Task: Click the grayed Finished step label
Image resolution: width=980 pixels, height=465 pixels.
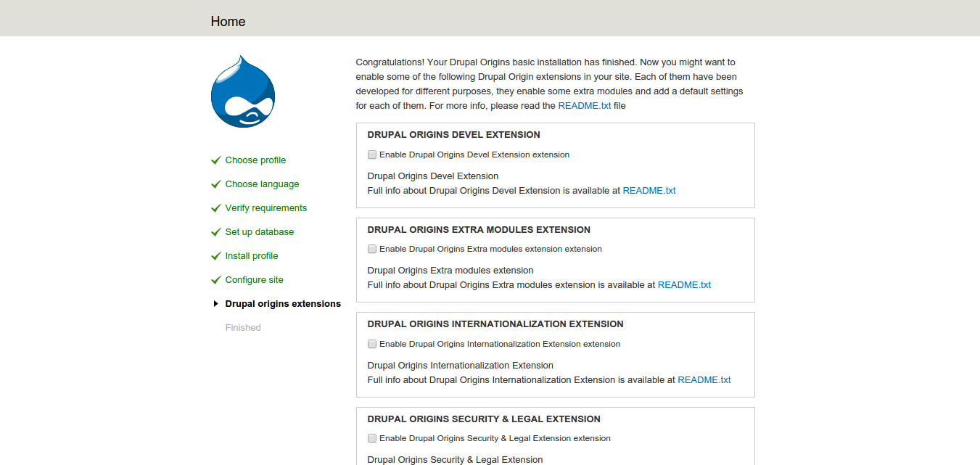Action: (x=242, y=327)
